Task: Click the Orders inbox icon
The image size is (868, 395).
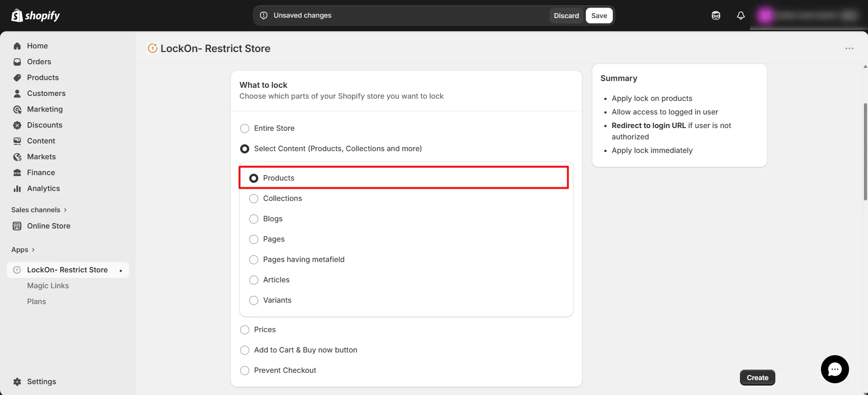Action: [x=17, y=62]
